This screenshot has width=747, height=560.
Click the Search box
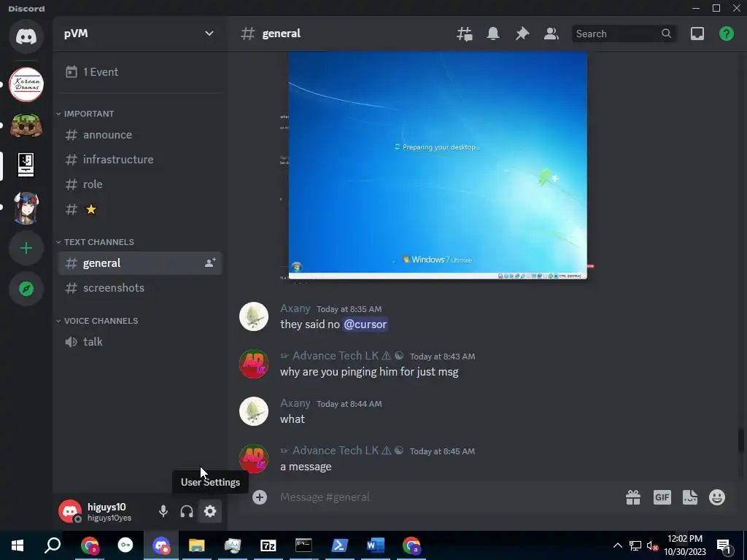click(624, 34)
